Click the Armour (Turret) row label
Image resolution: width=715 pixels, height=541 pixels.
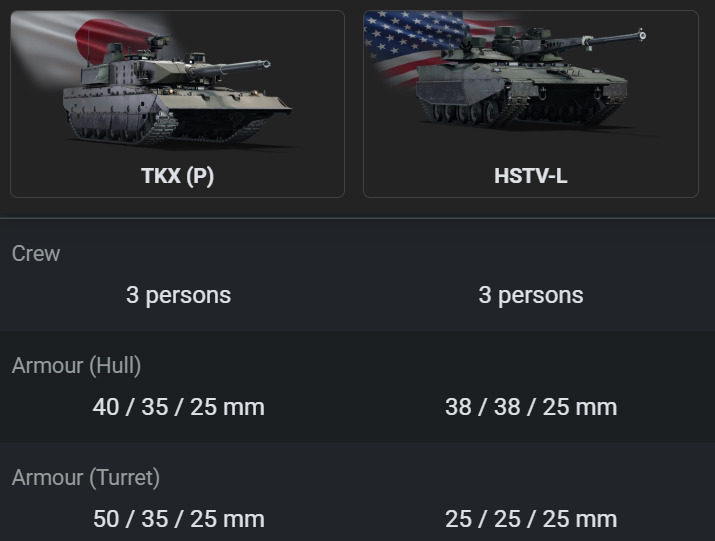coord(86,478)
